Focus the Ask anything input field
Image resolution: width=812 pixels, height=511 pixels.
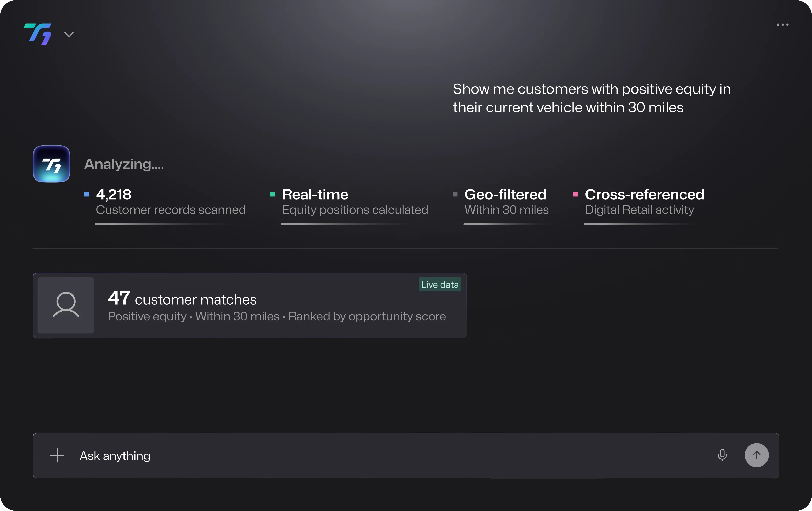[x=371, y=455]
